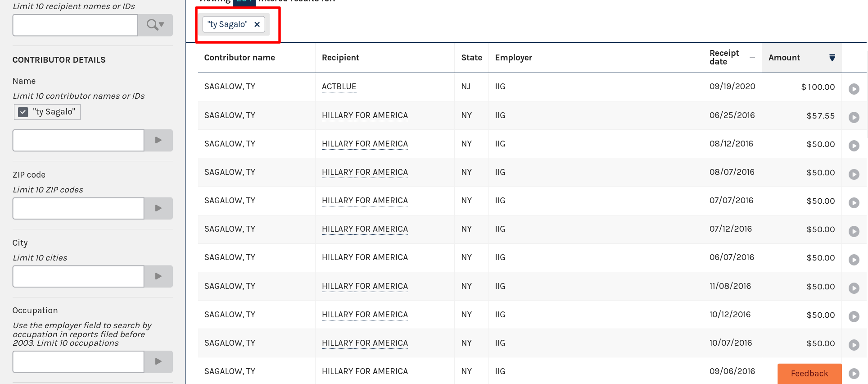
Task: Open Hillary for America link dated 07/12/2016
Action: tap(365, 229)
